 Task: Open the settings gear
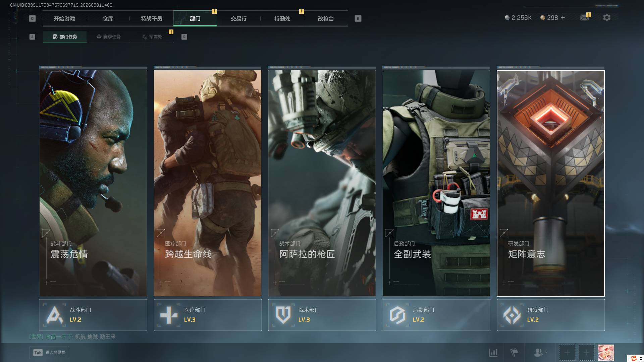tap(607, 17)
